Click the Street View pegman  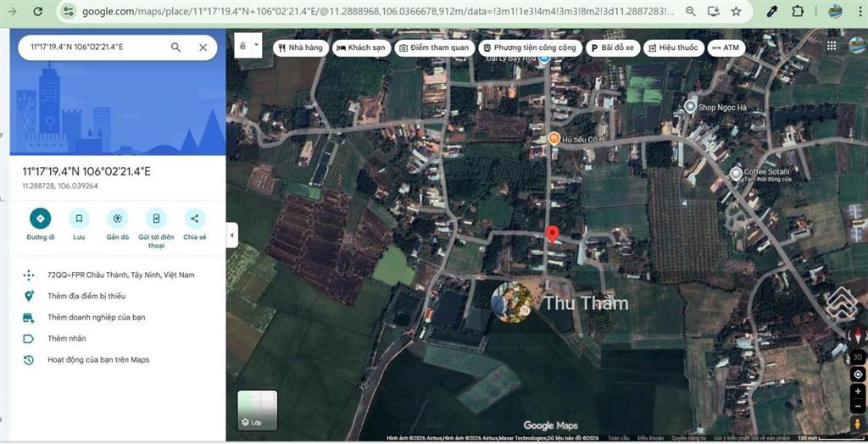pyautogui.click(x=858, y=424)
